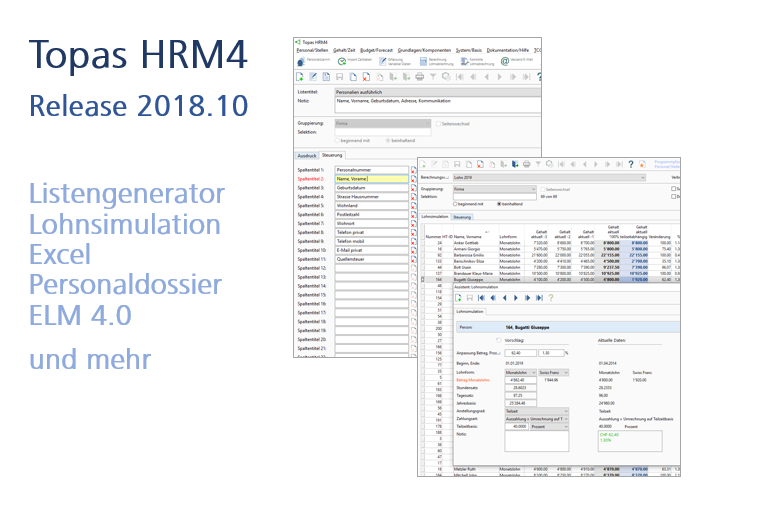Remove the Geburtsdatum column with red X
This screenshot has width=778, height=512.
(413, 188)
